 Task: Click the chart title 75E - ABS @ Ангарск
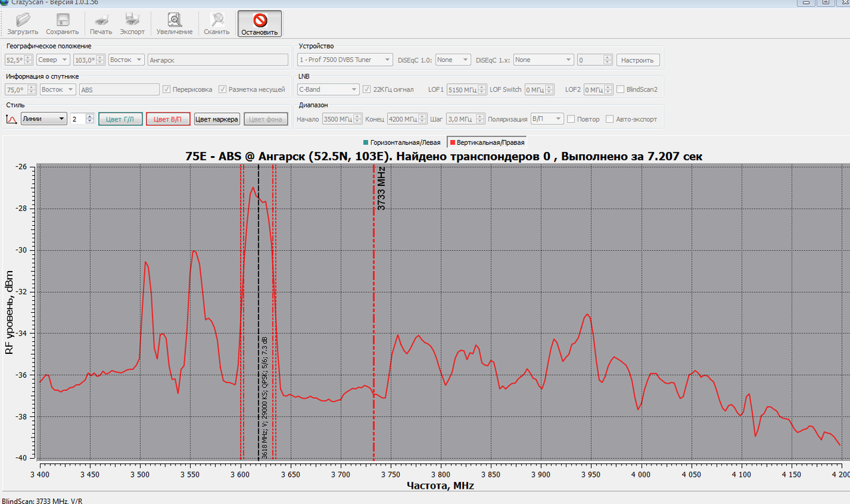coord(444,156)
